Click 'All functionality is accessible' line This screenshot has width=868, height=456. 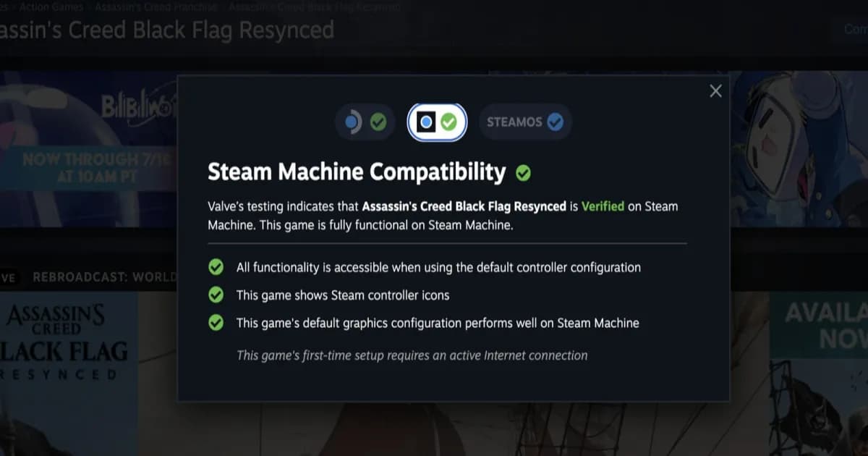click(x=438, y=267)
